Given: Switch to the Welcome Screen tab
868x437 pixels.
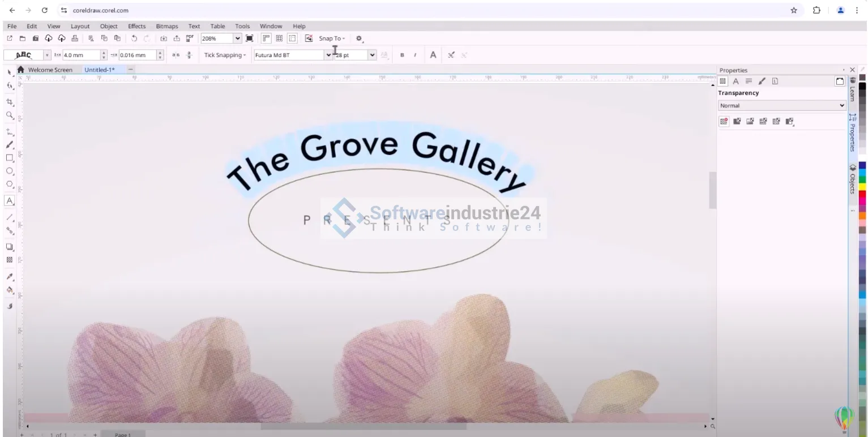Looking at the screenshot, I should click(x=50, y=70).
